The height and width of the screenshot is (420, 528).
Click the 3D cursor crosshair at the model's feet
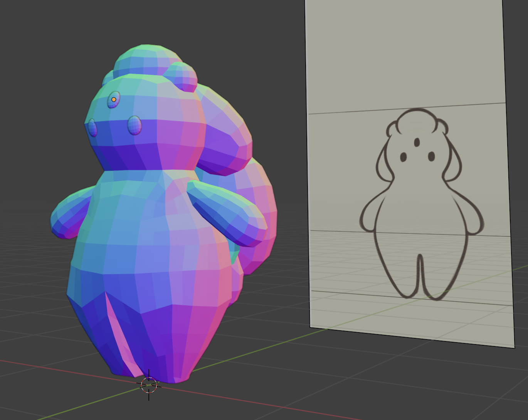149,385
